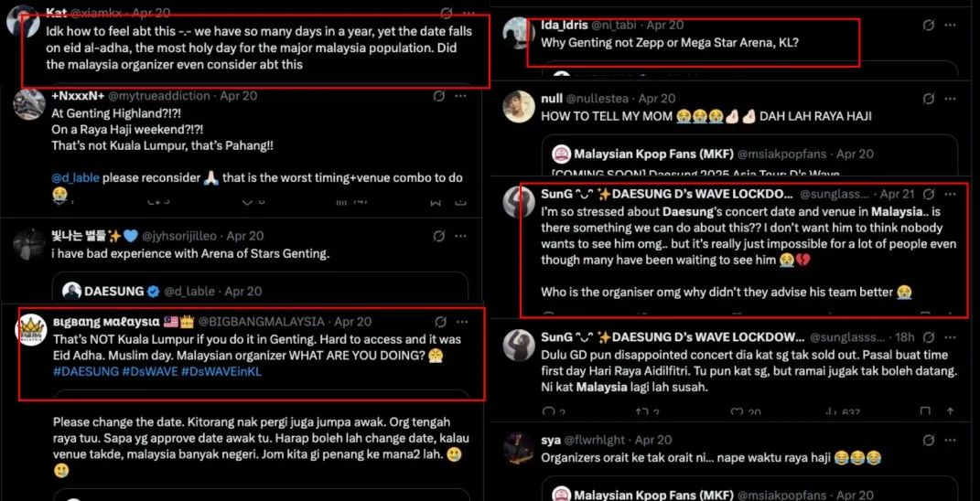980x501 pixels.
Task: Click Grok icon on BIGBANG MALAYSIA tweet
Action: [440, 322]
